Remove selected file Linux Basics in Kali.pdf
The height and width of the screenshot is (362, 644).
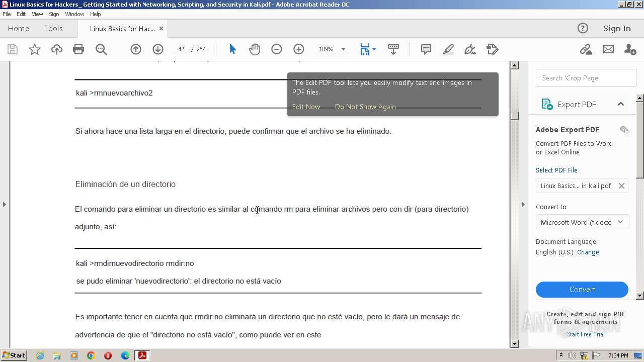pos(621,186)
